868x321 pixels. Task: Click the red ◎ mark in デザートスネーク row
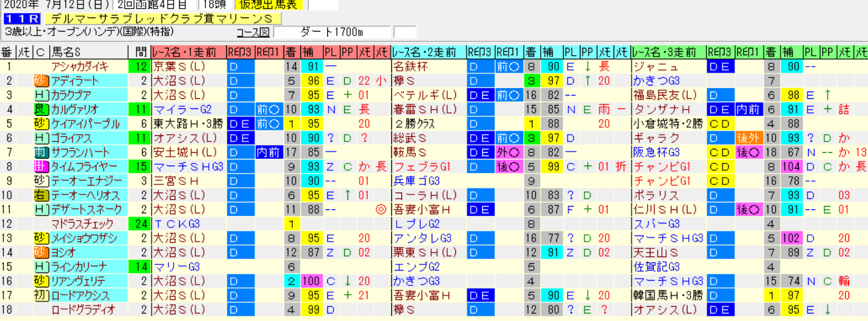click(382, 209)
